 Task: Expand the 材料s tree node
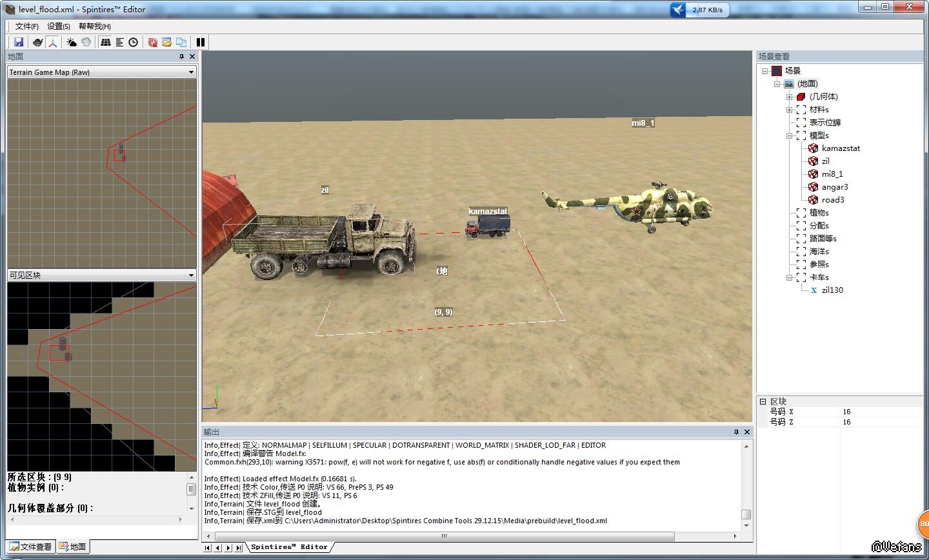point(789,110)
